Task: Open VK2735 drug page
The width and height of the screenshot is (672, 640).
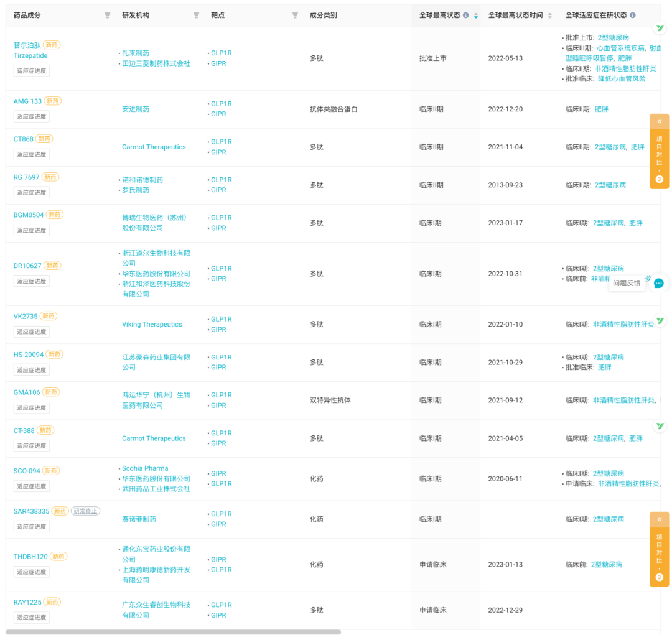Action: coord(26,316)
